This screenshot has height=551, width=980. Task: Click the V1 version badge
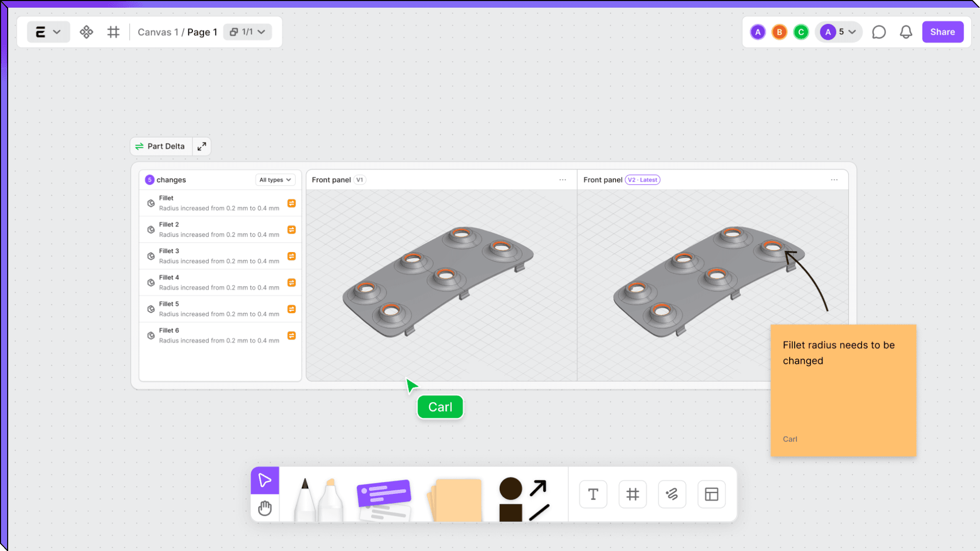pos(360,180)
